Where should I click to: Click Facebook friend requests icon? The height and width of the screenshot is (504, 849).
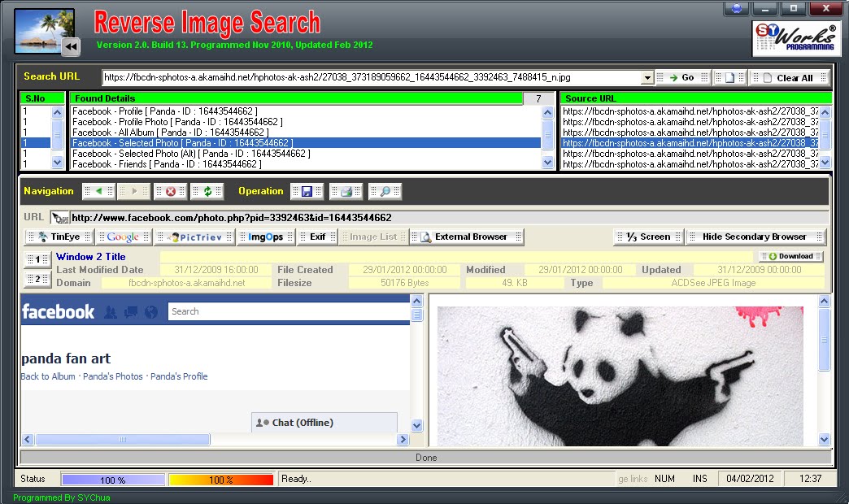coord(111,312)
